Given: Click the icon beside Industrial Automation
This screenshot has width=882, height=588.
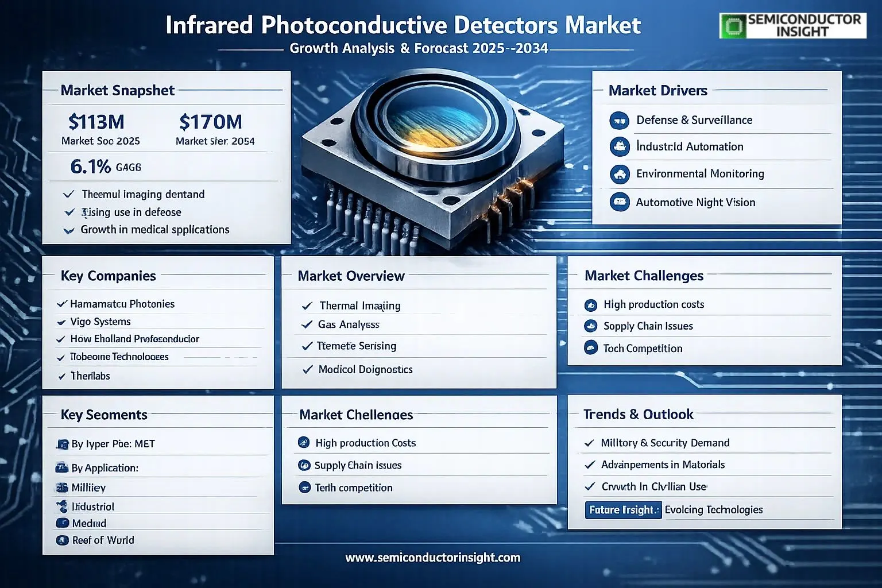Looking at the screenshot, I should (620, 147).
